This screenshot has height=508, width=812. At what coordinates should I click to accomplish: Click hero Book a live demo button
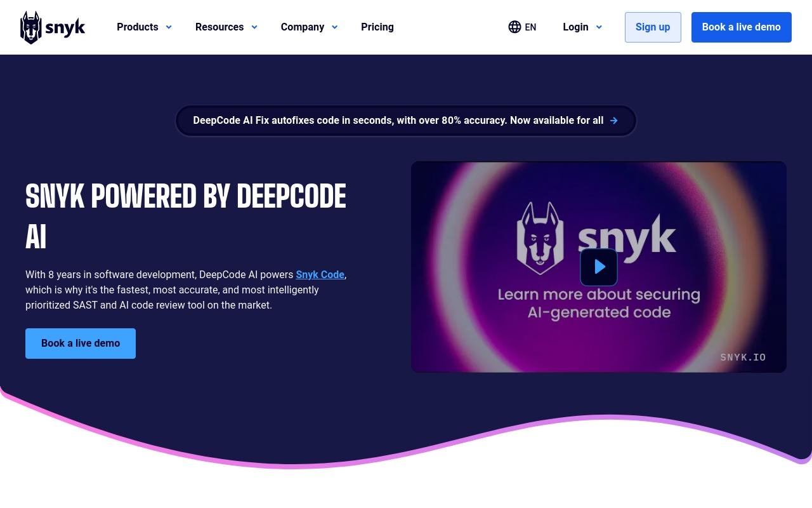[81, 344]
